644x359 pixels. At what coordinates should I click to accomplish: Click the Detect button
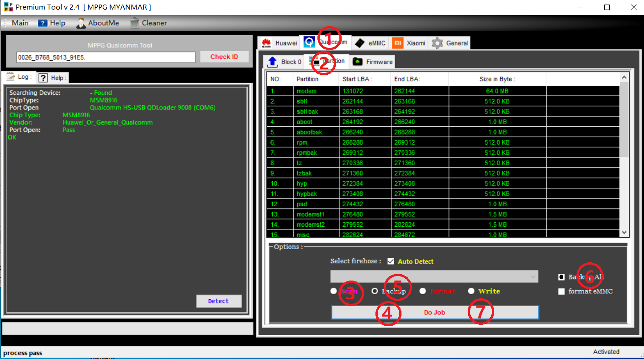[x=219, y=301]
